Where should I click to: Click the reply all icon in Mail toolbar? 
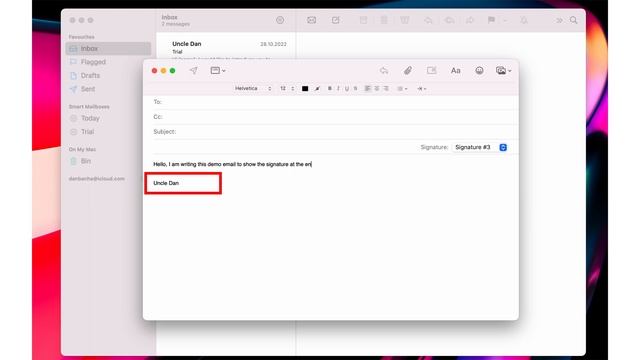(x=449, y=20)
